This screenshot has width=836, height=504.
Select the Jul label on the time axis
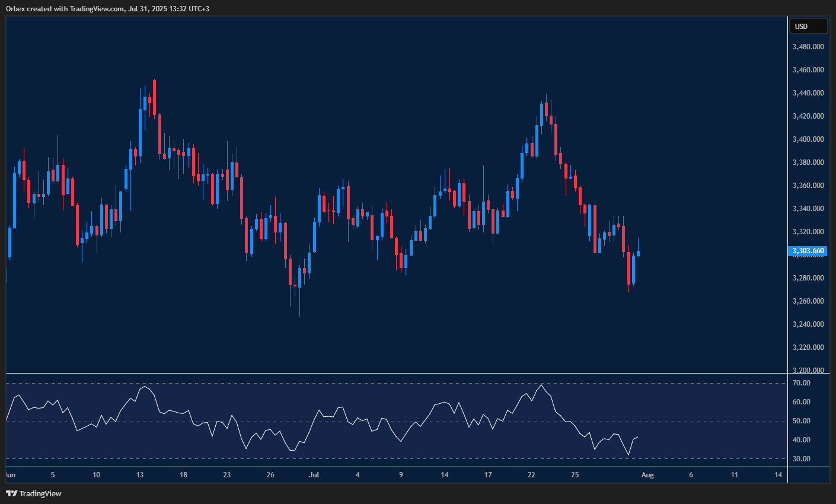(314, 475)
